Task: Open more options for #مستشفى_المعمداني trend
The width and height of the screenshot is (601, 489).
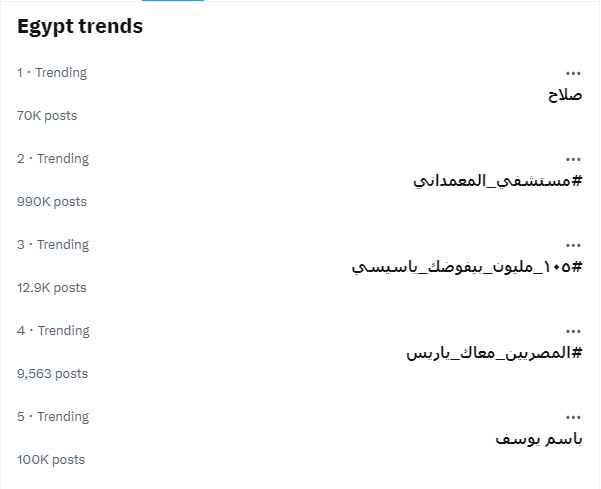Action: (x=573, y=159)
